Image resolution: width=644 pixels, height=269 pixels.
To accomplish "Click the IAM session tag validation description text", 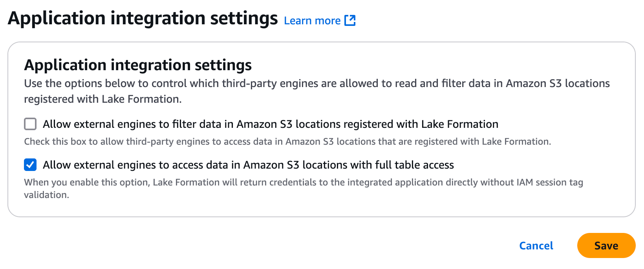I will (304, 182).
